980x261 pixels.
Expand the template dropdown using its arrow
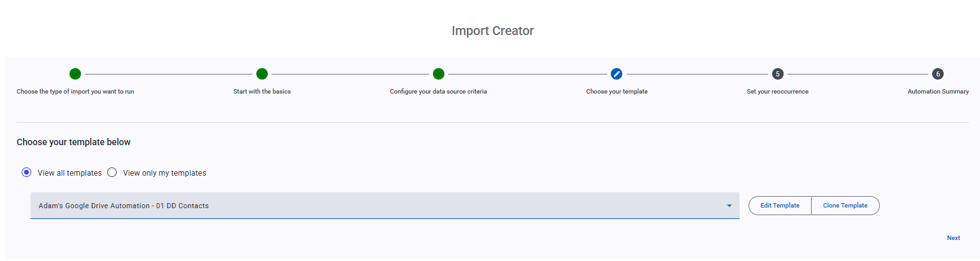click(x=729, y=206)
